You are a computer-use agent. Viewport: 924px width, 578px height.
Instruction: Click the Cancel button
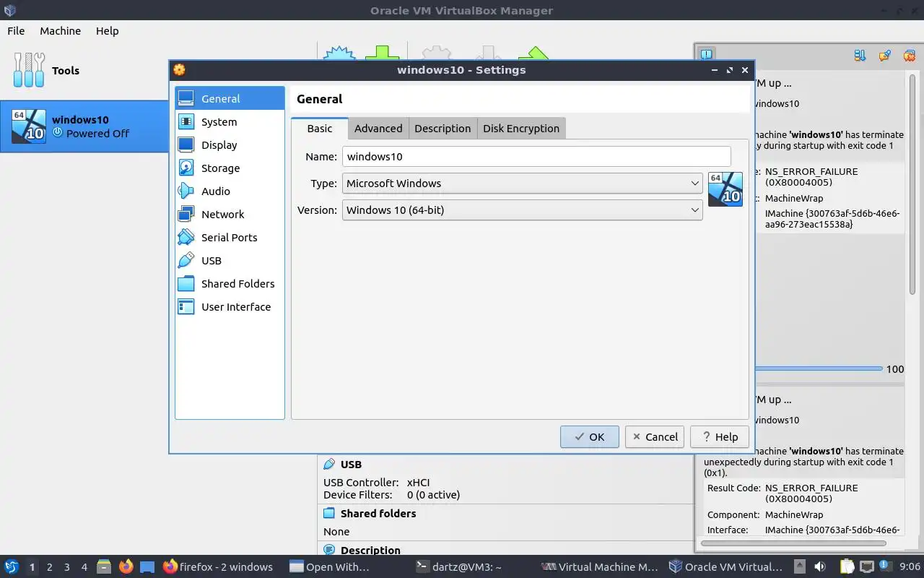pyautogui.click(x=655, y=437)
